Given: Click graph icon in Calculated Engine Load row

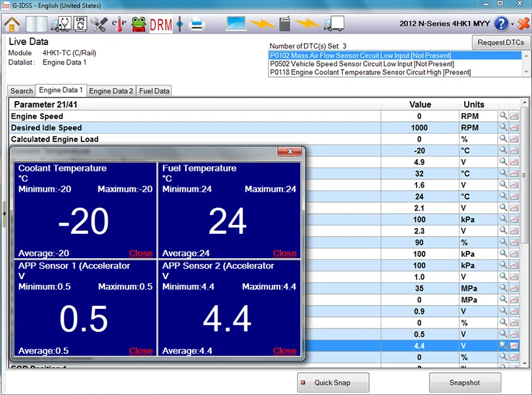Looking at the screenshot, I should [x=514, y=139].
